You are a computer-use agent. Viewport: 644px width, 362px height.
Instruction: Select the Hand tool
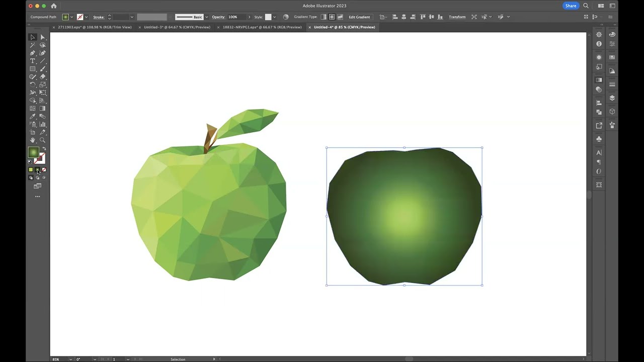[x=33, y=140]
